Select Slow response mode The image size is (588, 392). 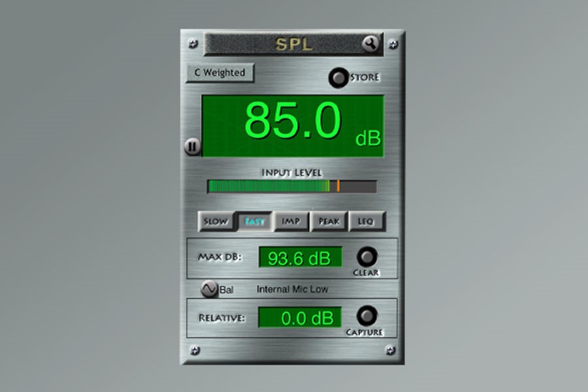tap(216, 221)
